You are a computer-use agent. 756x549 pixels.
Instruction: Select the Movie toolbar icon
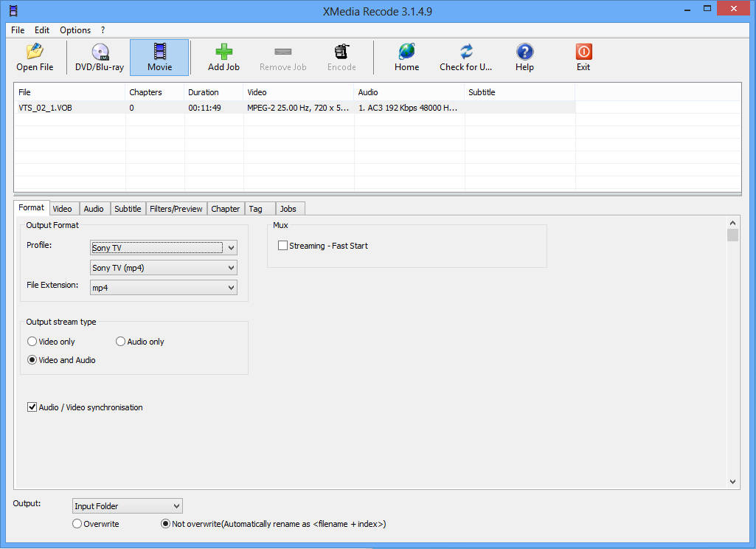click(x=159, y=51)
